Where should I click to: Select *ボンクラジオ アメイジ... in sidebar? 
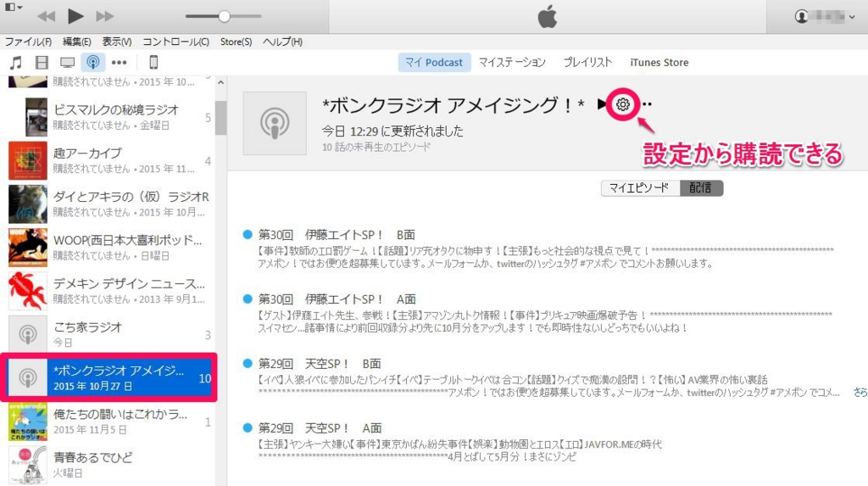tap(108, 377)
